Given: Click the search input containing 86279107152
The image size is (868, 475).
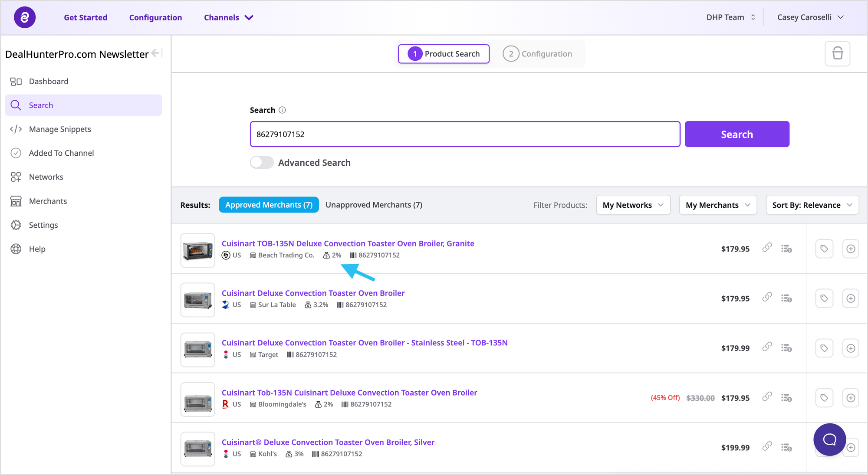Looking at the screenshot, I should (x=464, y=134).
